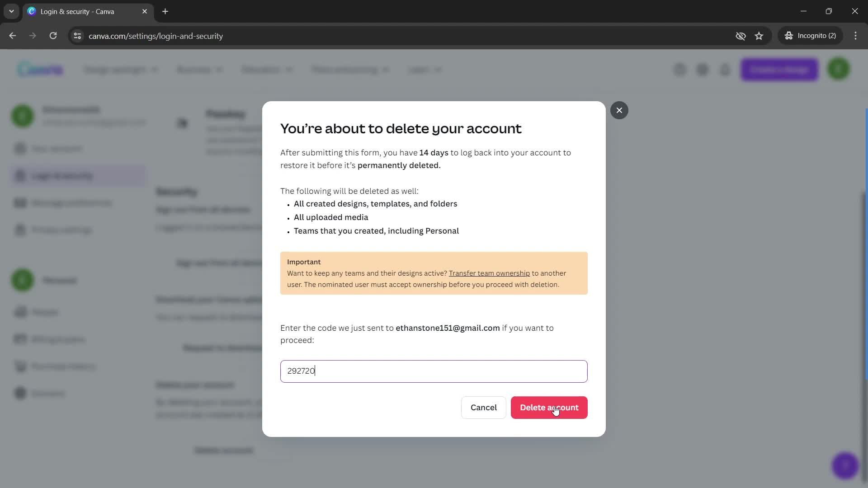Click the Delete account red button
The image size is (868, 488).
pos(549,408)
